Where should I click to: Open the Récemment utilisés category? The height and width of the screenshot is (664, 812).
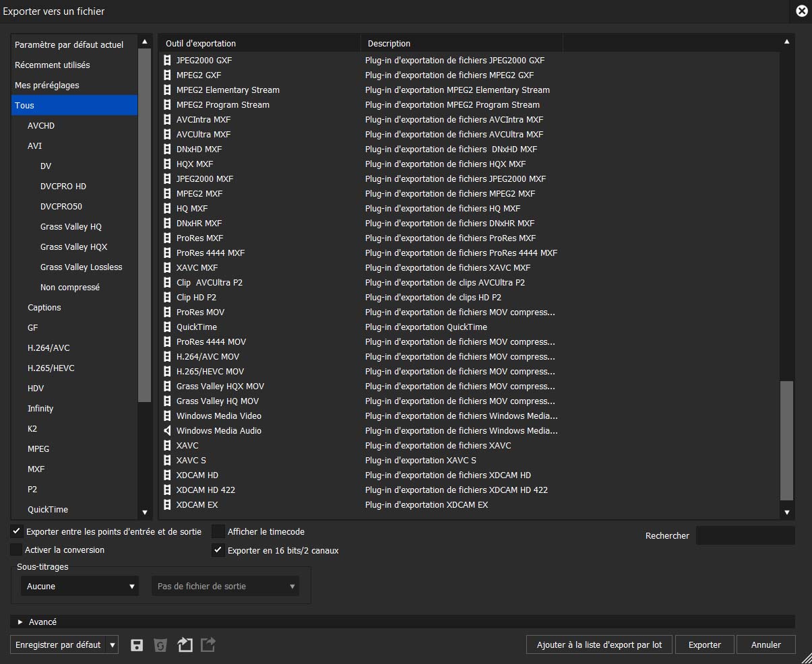pyautogui.click(x=74, y=65)
